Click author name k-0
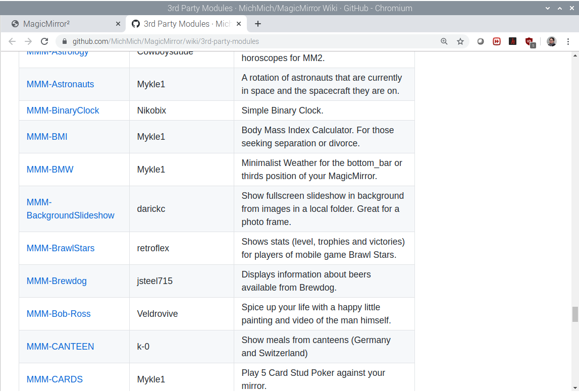 pos(143,347)
